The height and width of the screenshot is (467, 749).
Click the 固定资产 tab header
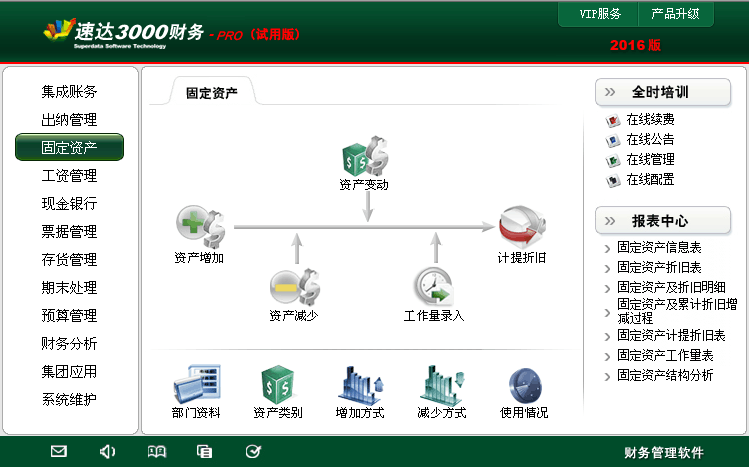(x=212, y=92)
